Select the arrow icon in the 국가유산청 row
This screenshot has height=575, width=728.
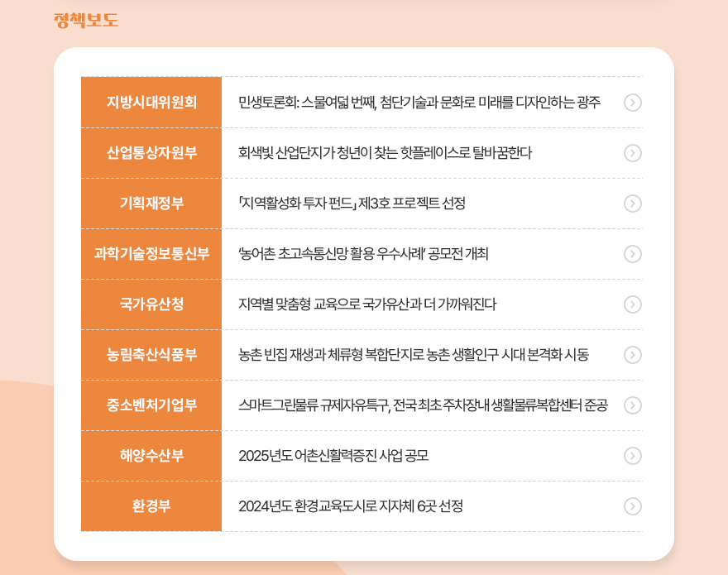click(633, 304)
